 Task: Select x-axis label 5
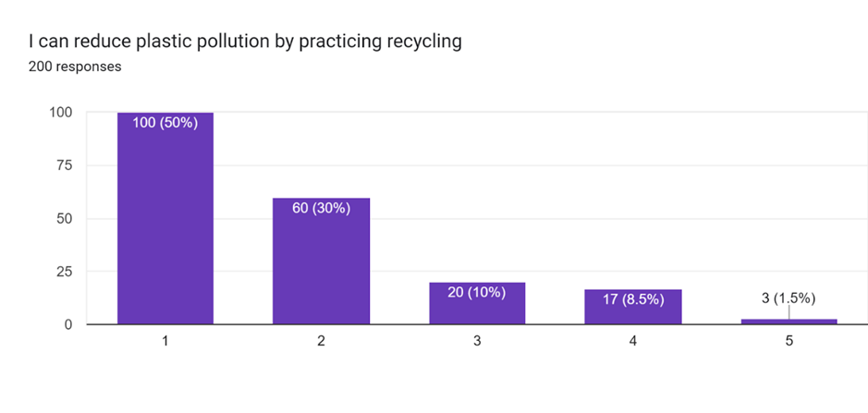click(x=789, y=341)
